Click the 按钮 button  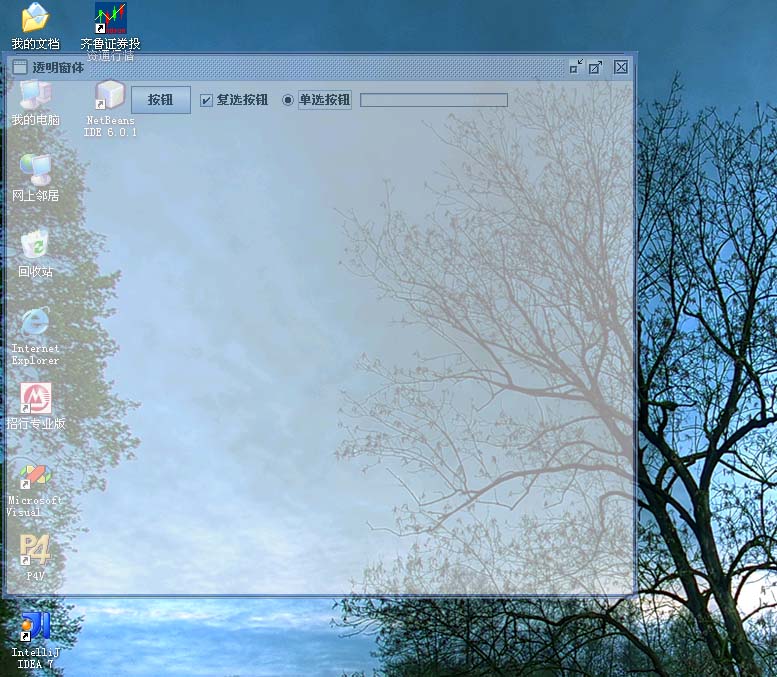coord(161,100)
